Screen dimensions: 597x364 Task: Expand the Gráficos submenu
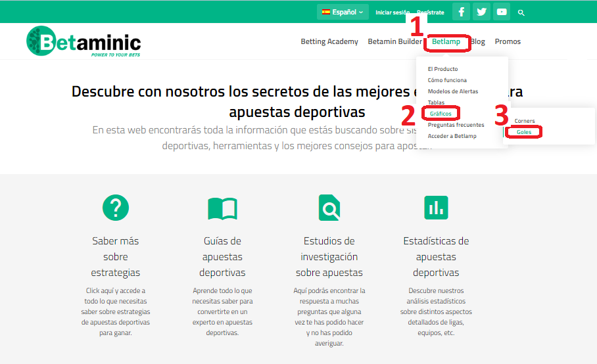click(x=441, y=114)
